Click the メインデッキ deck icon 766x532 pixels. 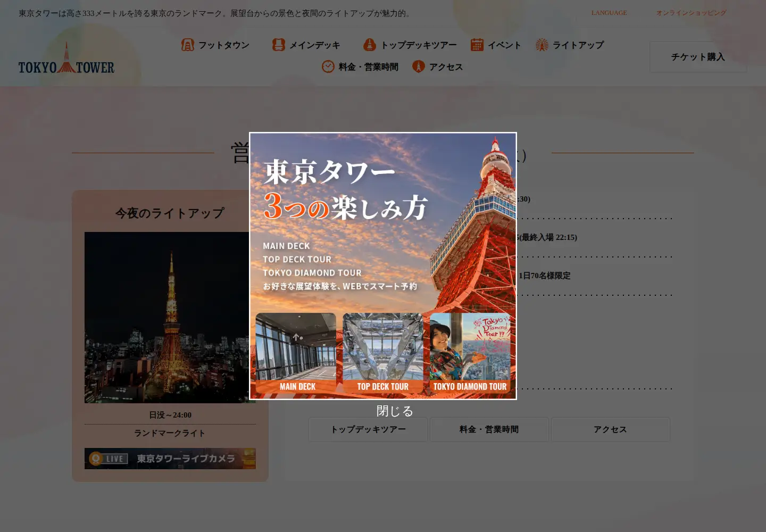tap(279, 45)
